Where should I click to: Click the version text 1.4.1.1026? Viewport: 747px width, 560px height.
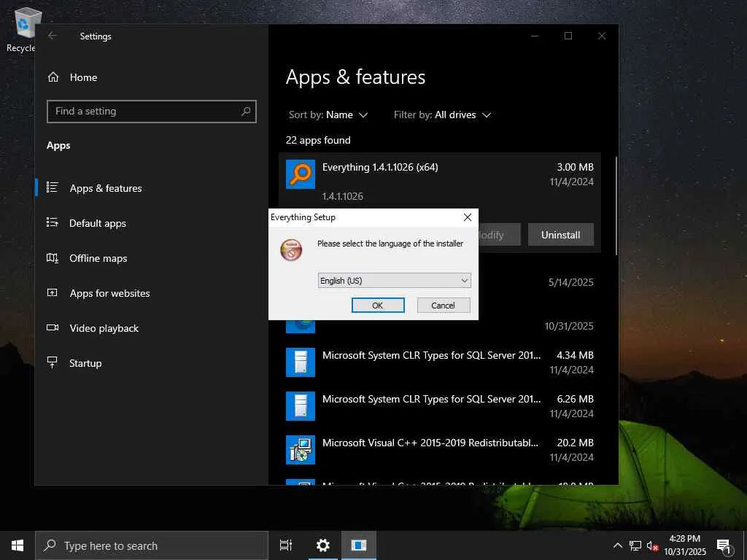[343, 196]
